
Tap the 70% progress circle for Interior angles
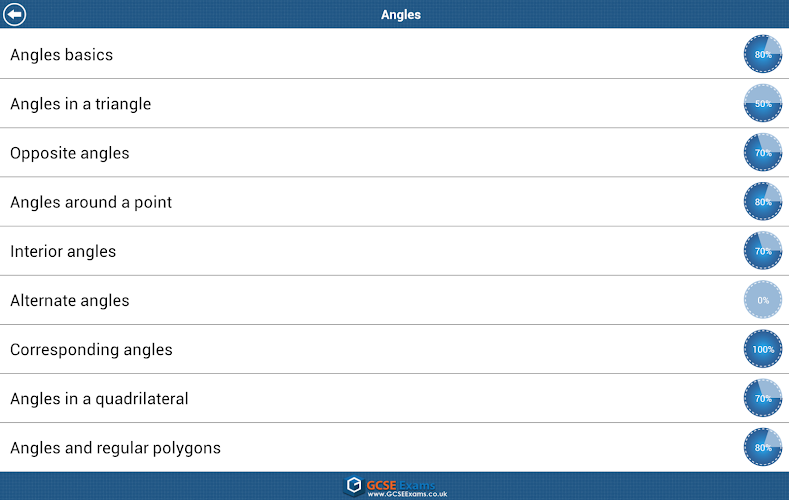tap(763, 251)
